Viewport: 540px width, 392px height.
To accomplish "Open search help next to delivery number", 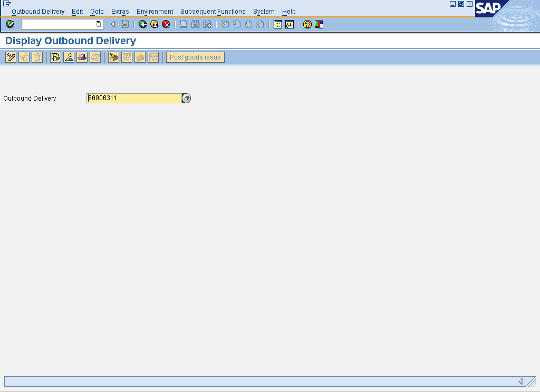I will [186, 98].
